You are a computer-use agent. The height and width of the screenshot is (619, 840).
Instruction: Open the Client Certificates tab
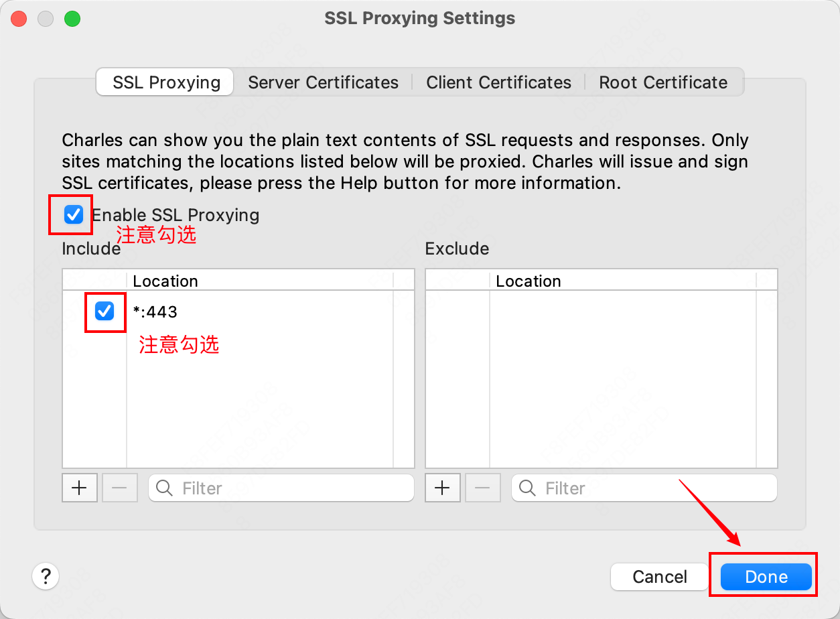(498, 82)
